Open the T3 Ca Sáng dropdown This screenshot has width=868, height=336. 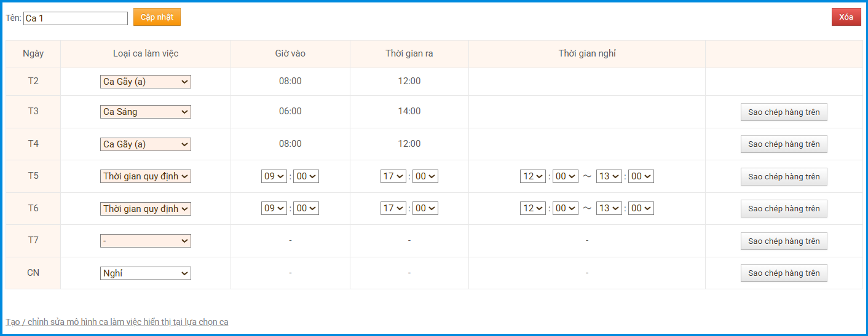(x=146, y=112)
